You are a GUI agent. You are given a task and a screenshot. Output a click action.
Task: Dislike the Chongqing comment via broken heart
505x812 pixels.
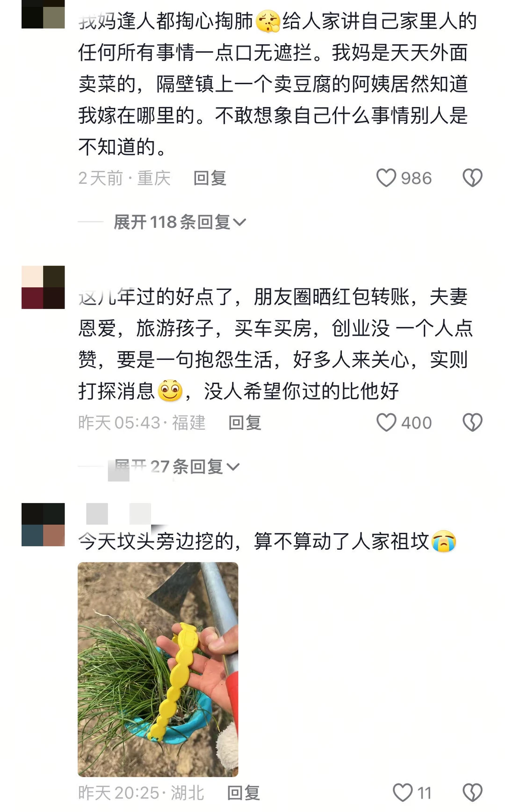472,178
